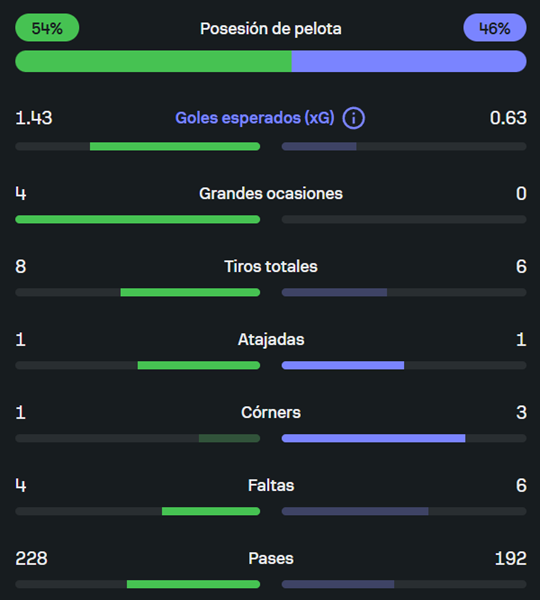
Task: Click the Pases label
Action: pyautogui.click(x=271, y=559)
